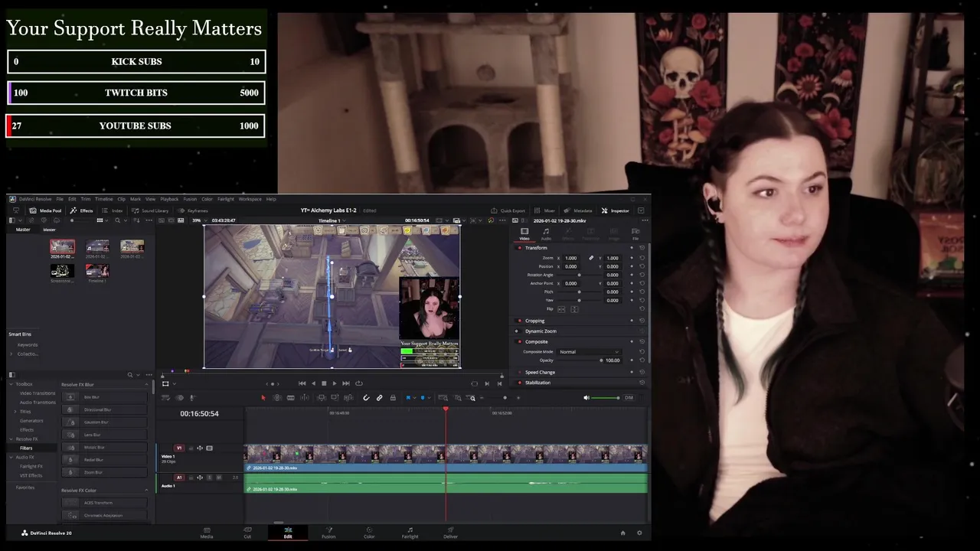
Task: Toggle linked selection chain icon
Action: (379, 398)
